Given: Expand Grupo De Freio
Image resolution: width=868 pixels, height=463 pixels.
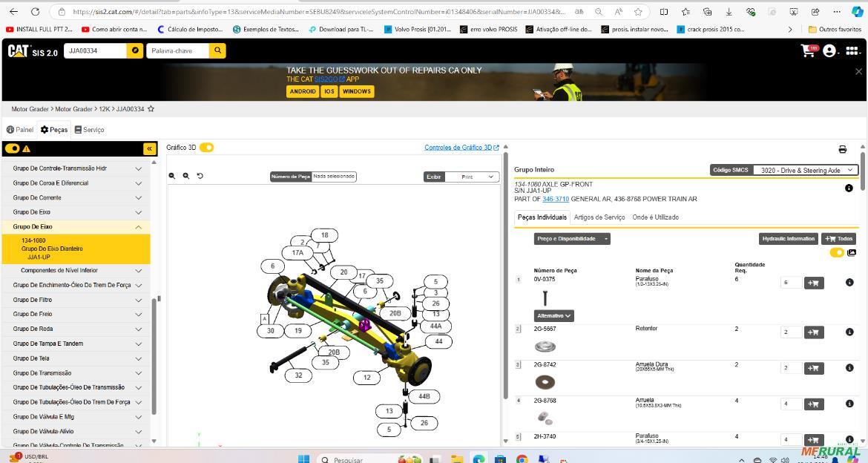Looking at the screenshot, I should 77,314.
